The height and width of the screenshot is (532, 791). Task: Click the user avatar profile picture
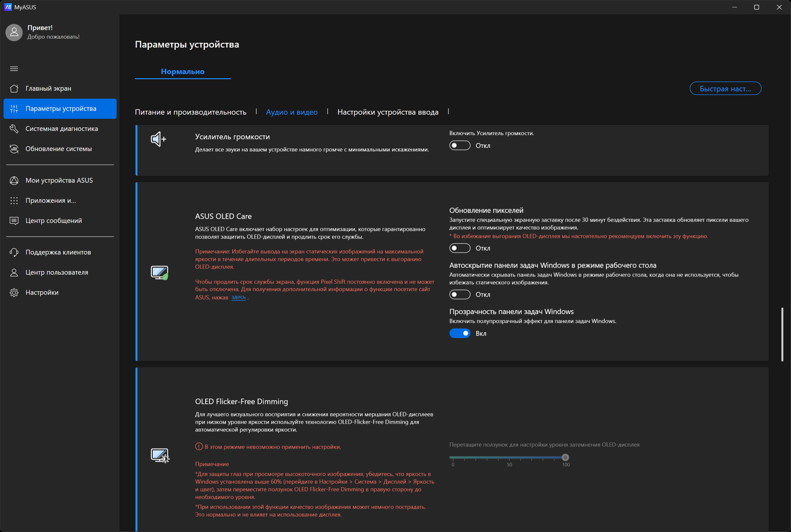pos(14,32)
